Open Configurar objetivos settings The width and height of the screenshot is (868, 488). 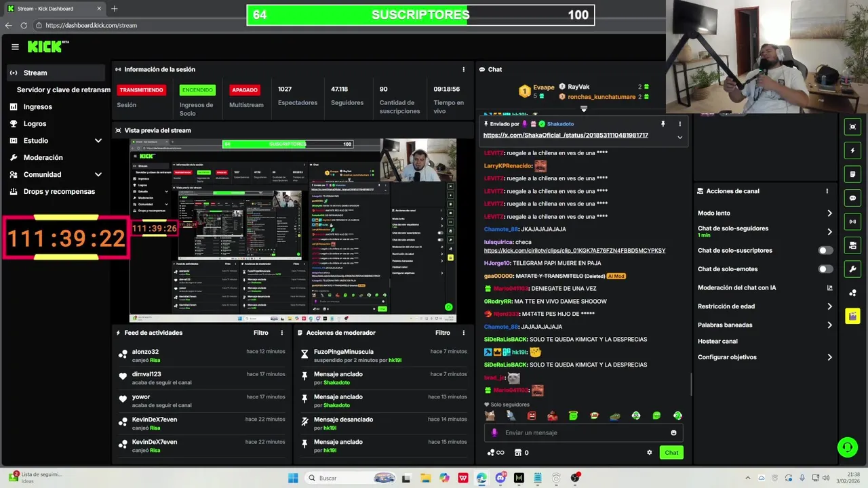765,357
